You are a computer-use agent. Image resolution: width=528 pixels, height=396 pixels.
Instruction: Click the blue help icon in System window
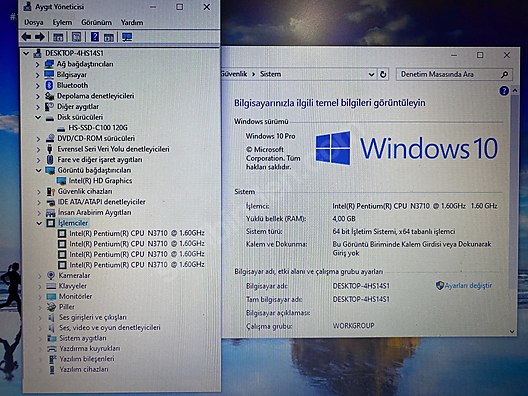tap(504, 91)
